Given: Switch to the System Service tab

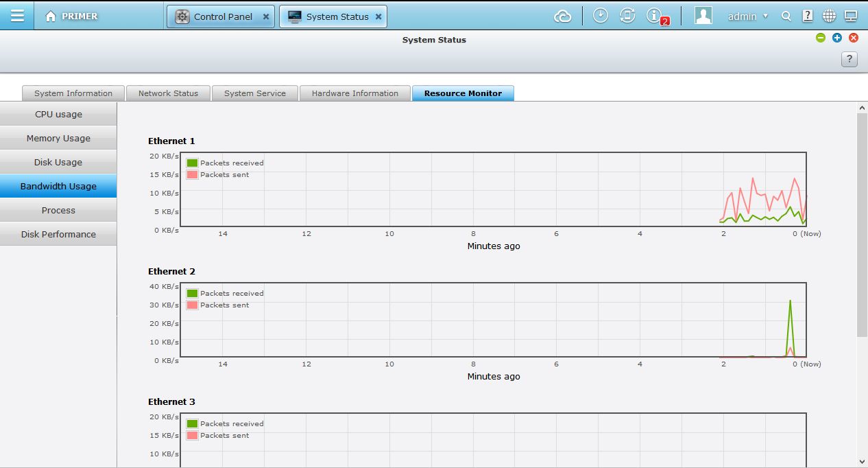Looking at the screenshot, I should pyautogui.click(x=255, y=93).
